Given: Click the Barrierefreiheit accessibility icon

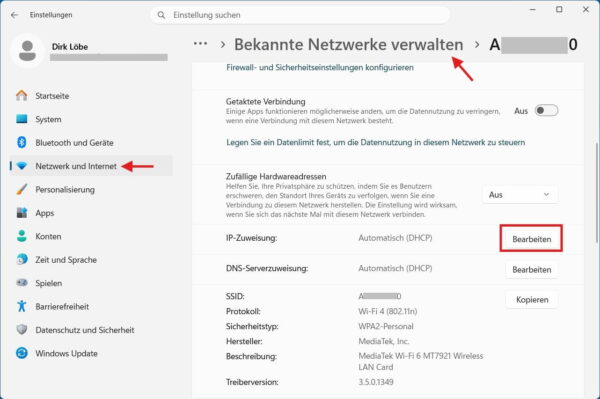Looking at the screenshot, I should (22, 306).
